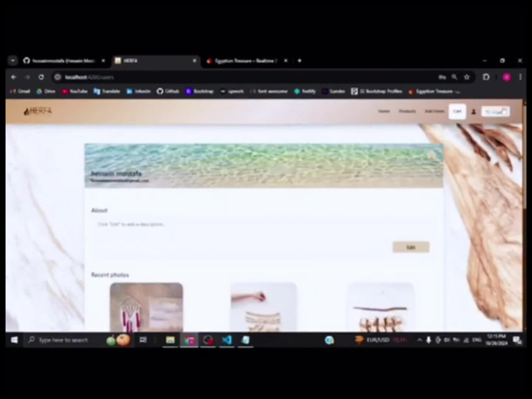Open the upwork bookmark
532x399 pixels.
point(232,92)
